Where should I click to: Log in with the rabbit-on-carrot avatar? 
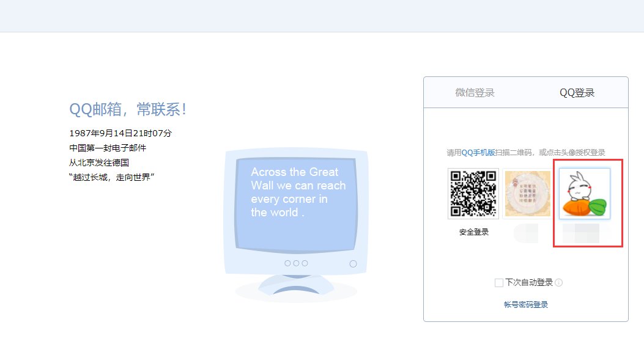(x=585, y=194)
